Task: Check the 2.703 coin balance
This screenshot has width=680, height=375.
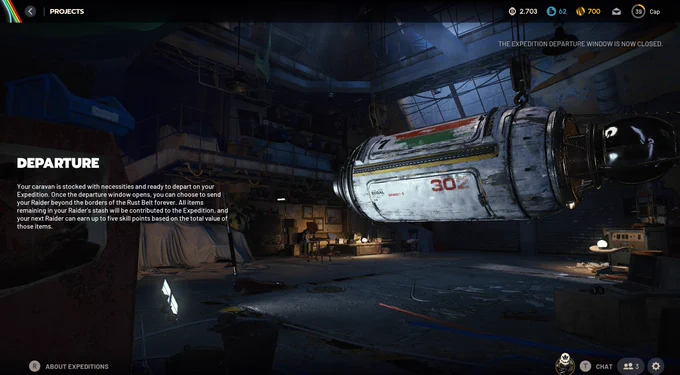Action: (523, 12)
